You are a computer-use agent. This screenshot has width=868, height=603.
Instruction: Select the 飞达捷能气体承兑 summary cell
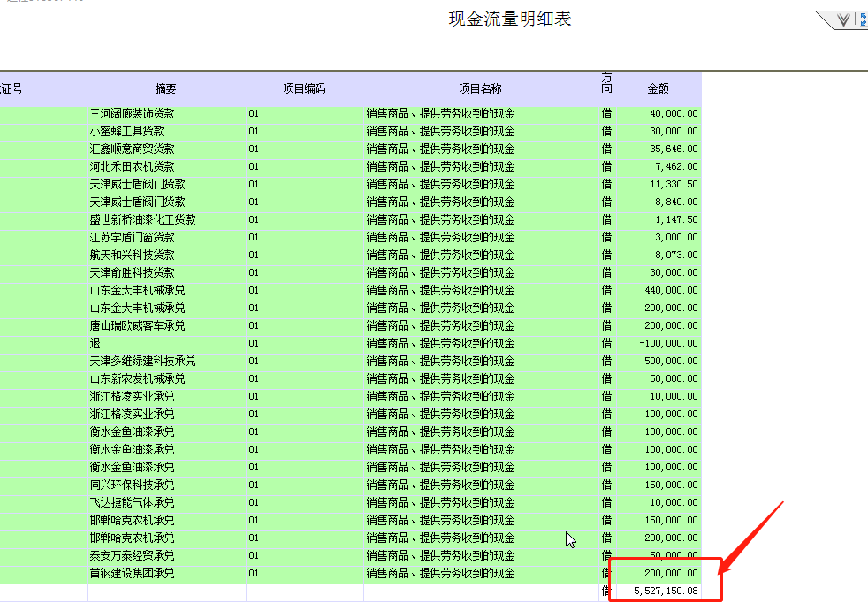166,503
